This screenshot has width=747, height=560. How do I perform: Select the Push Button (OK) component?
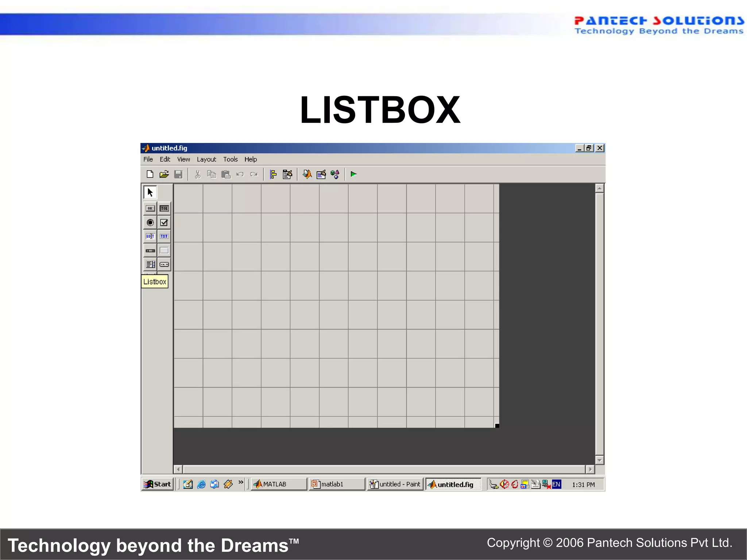(150, 209)
